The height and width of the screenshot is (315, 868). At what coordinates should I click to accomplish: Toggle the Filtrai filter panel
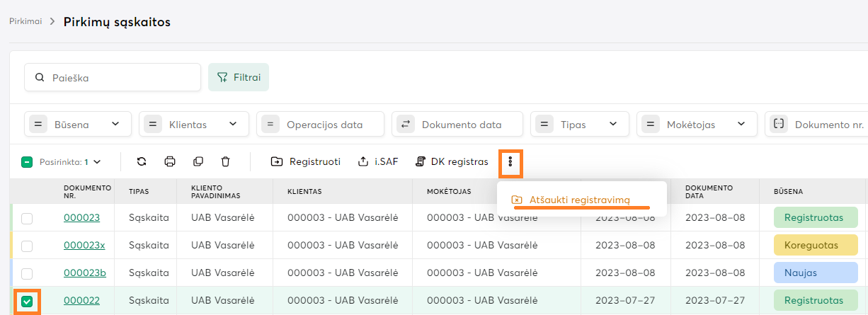click(x=238, y=77)
